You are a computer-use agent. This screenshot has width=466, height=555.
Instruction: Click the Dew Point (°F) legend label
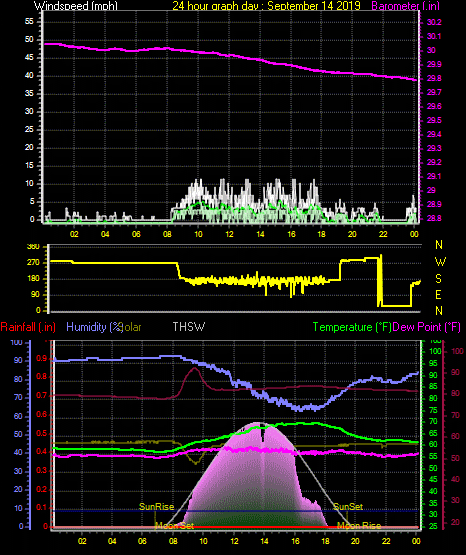[x=427, y=327]
